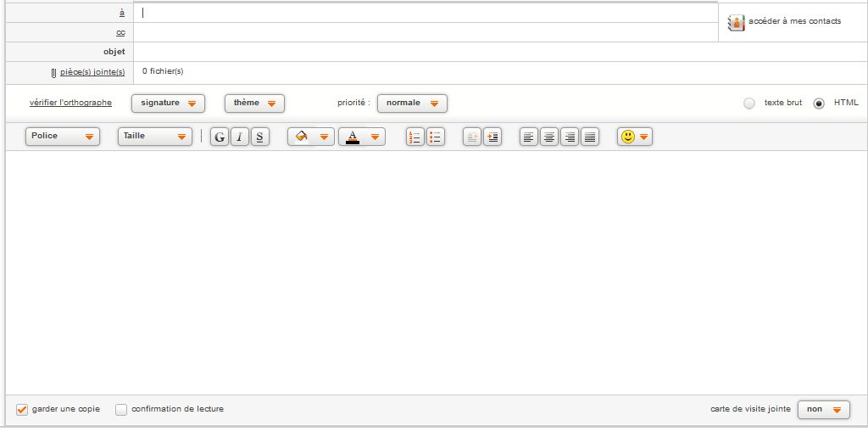Click the cc recipient link

(120, 33)
